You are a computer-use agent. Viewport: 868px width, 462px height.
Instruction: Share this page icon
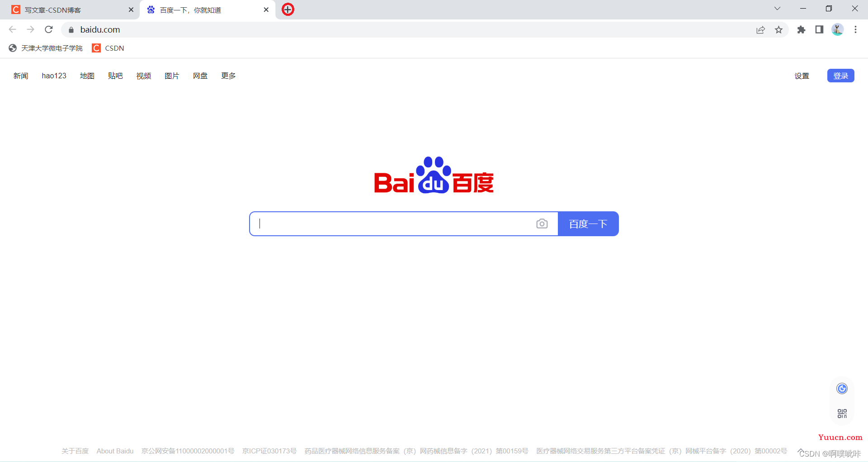click(x=760, y=30)
